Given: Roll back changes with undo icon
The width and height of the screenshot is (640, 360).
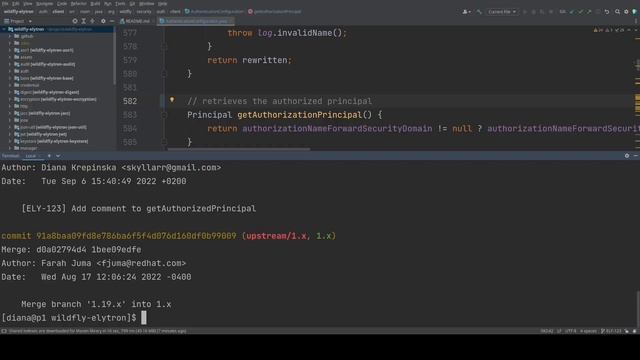Looking at the screenshot, I should (x=607, y=12).
